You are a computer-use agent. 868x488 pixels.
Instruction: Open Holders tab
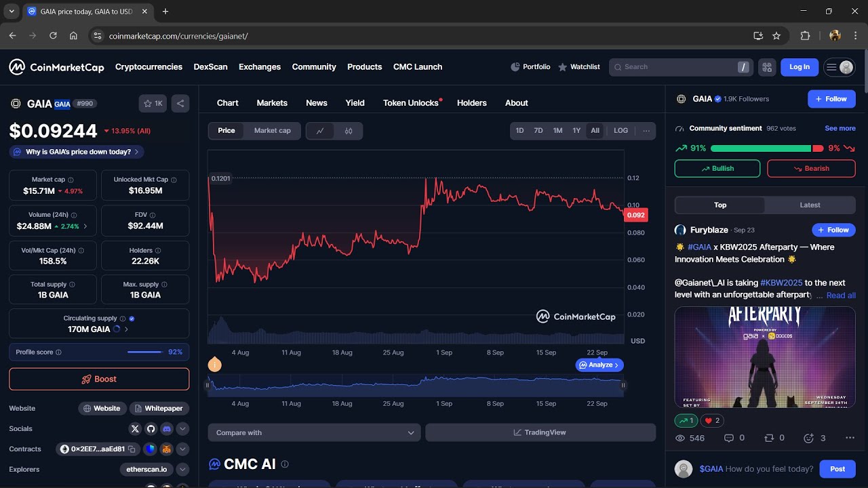click(x=472, y=103)
